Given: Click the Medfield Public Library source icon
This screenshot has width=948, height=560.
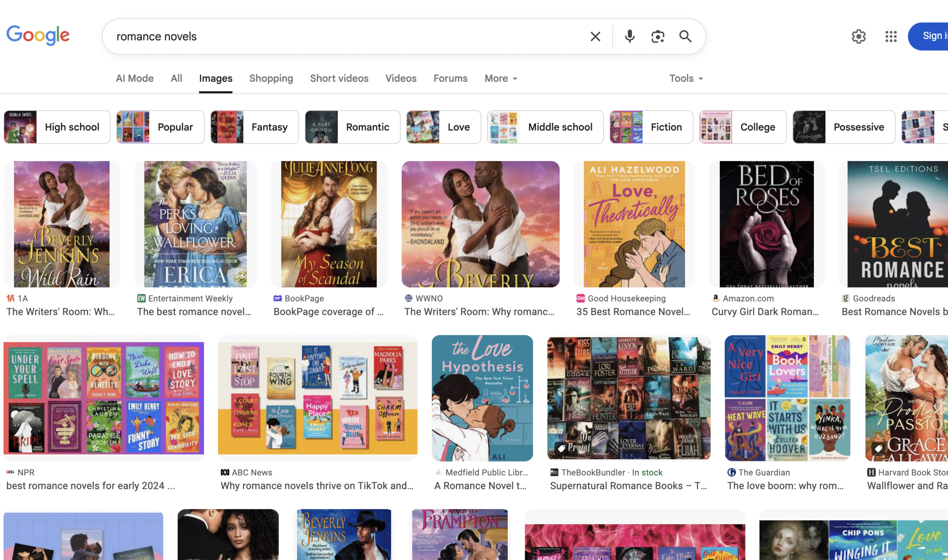Looking at the screenshot, I should point(438,472).
